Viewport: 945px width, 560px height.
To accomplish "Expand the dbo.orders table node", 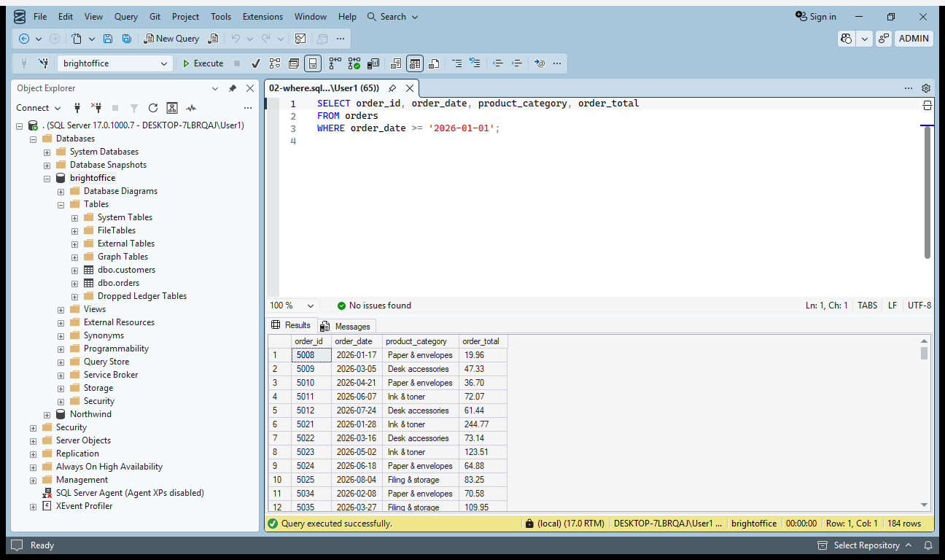I will coord(74,283).
